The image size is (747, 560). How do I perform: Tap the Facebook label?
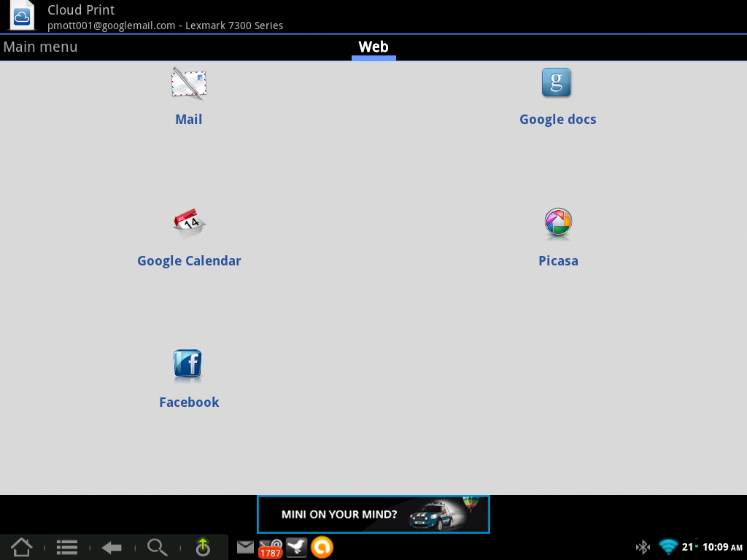189,402
